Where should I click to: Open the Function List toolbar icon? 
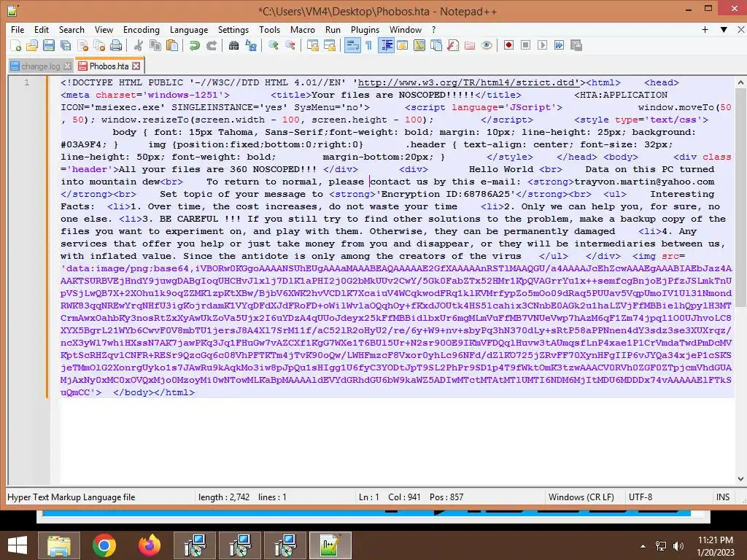[453, 45]
